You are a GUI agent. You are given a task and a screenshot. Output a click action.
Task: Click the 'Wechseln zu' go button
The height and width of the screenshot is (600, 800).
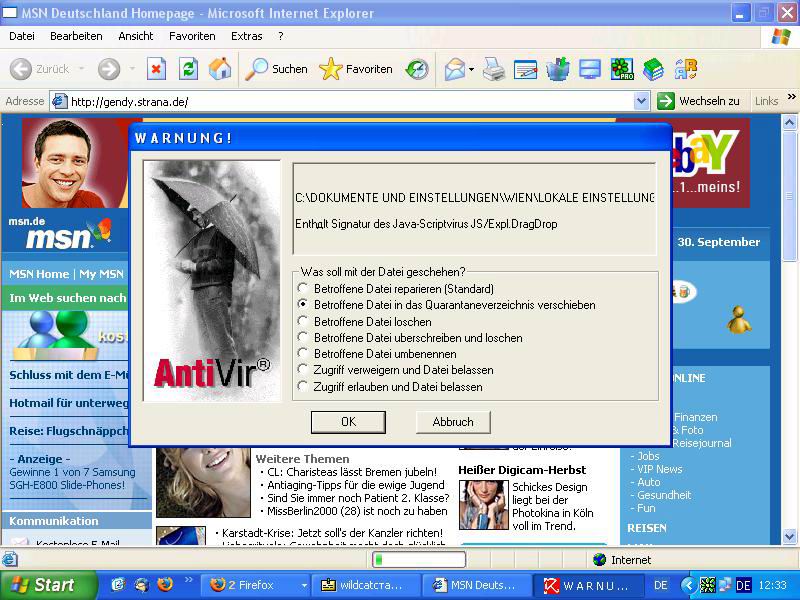click(698, 101)
